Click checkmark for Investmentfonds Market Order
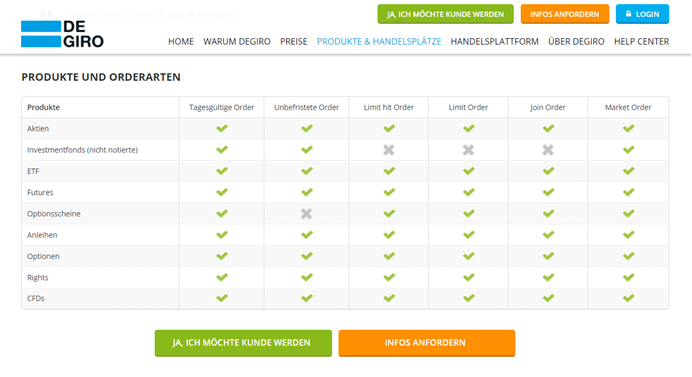The width and height of the screenshot is (692, 377). (628, 150)
